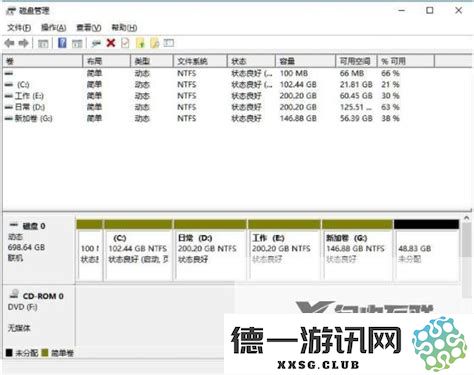Viewport: 474px width, 375px height.
Task: Click the yellow folder with green arrow icon
Action: click(140, 43)
